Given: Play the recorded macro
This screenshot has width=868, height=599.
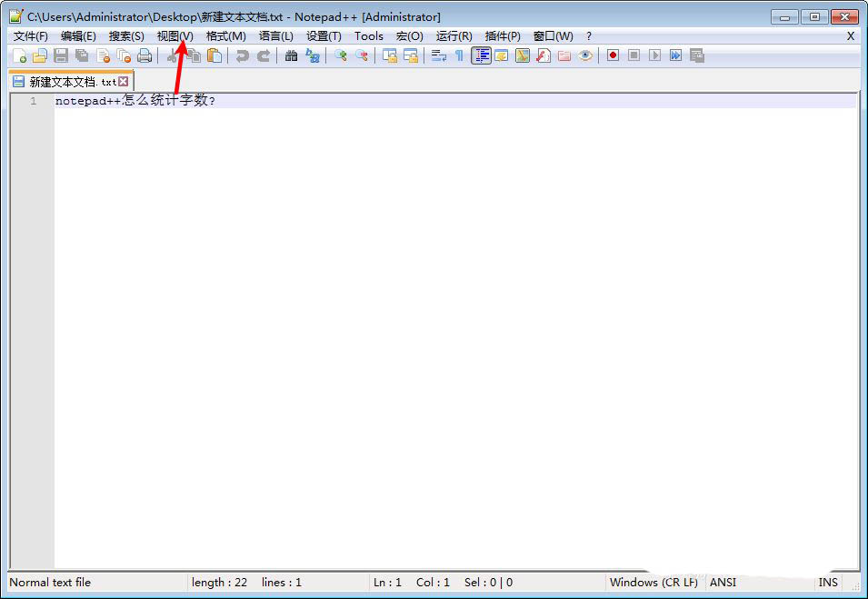Looking at the screenshot, I should [655, 55].
